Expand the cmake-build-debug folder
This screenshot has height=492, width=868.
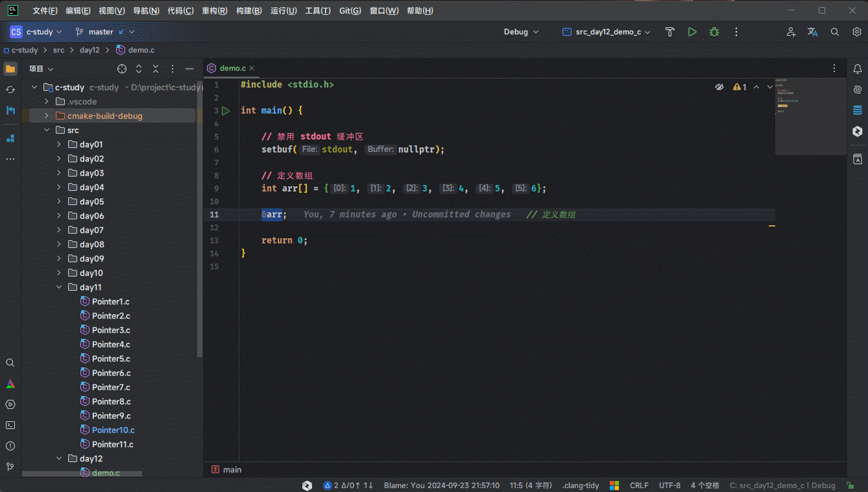(47, 116)
